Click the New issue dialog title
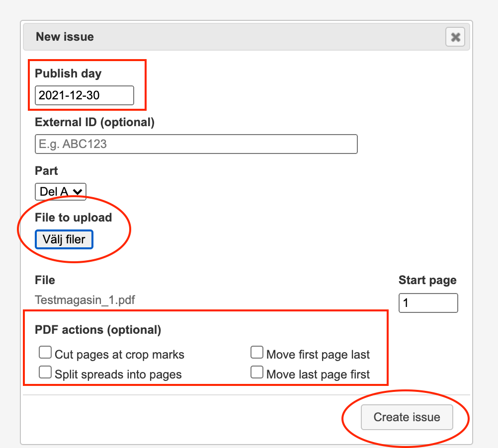The width and height of the screenshot is (498, 448). [65, 37]
